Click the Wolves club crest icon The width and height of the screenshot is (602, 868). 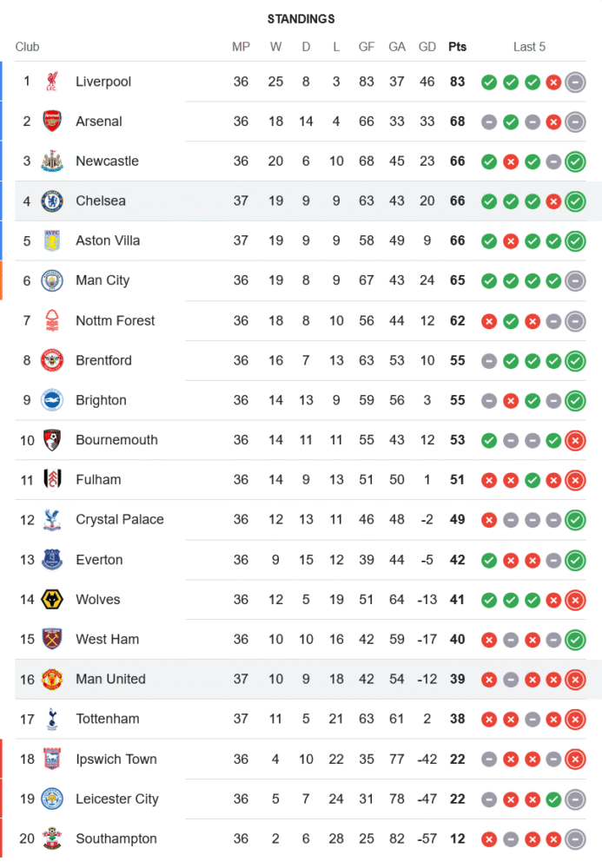[x=52, y=600]
